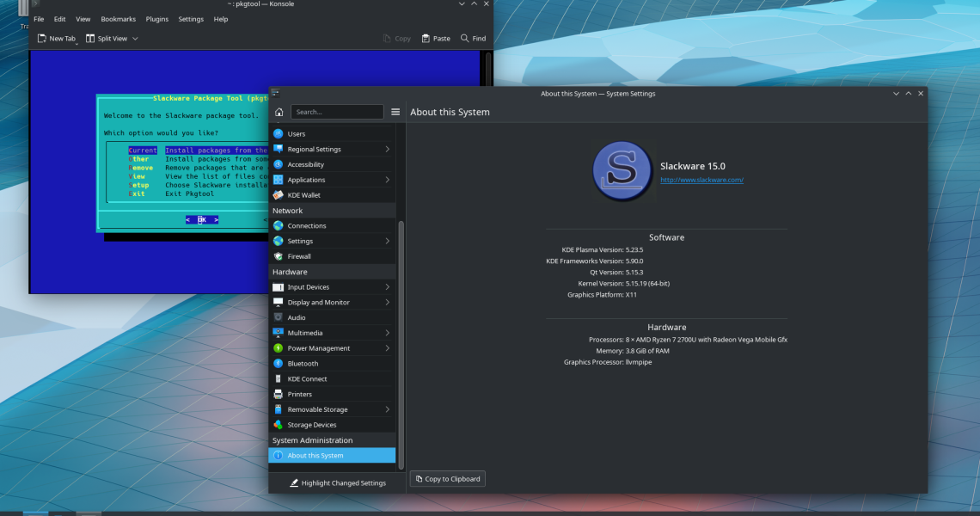
Task: Go to Printers settings
Action: point(299,395)
